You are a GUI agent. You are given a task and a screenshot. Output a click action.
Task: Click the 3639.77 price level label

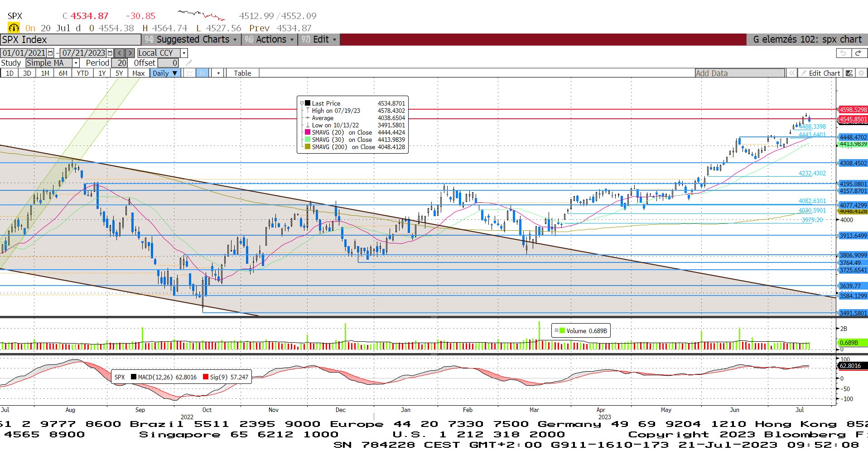coord(853,286)
